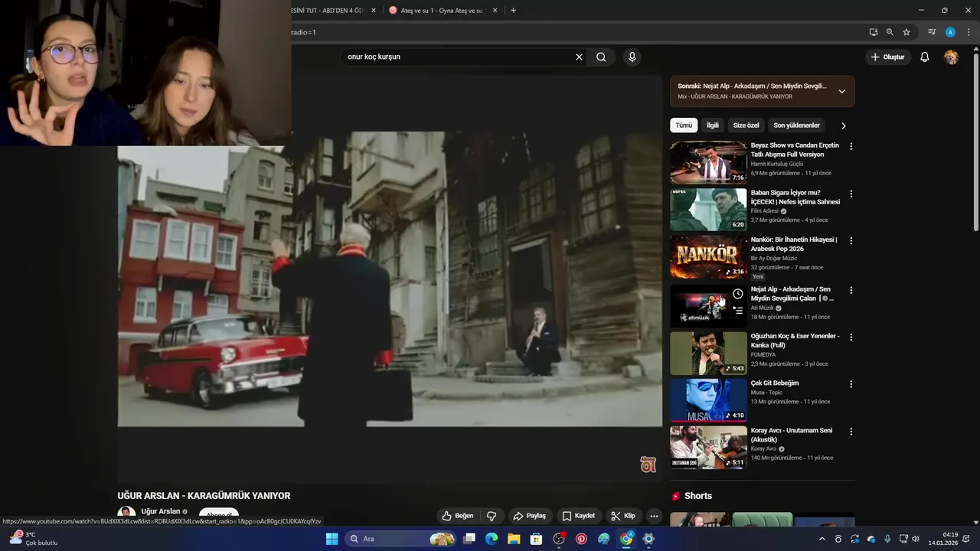Open more options for 'Nejat Alp - Arkadaşım'
The image size is (980, 551).
(x=851, y=290)
